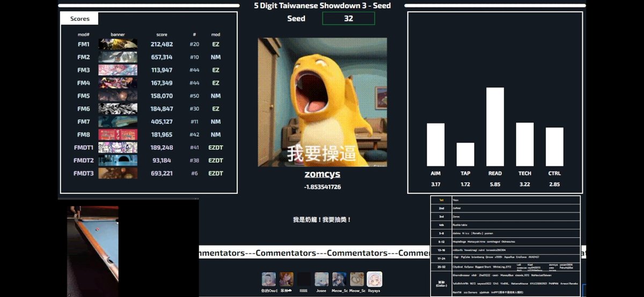
Task: Click the FM3 map banner image
Action: click(118, 70)
